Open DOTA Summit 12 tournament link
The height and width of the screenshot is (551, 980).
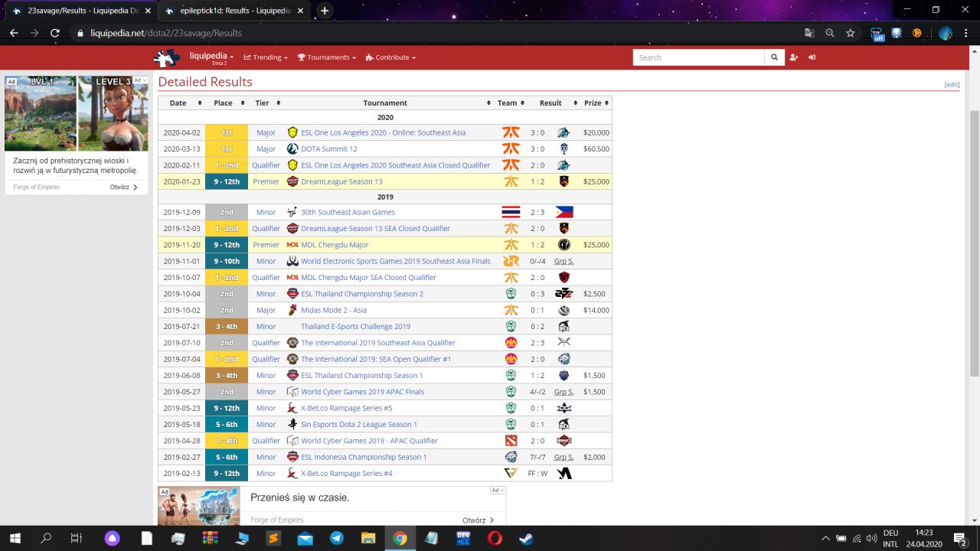pos(329,149)
